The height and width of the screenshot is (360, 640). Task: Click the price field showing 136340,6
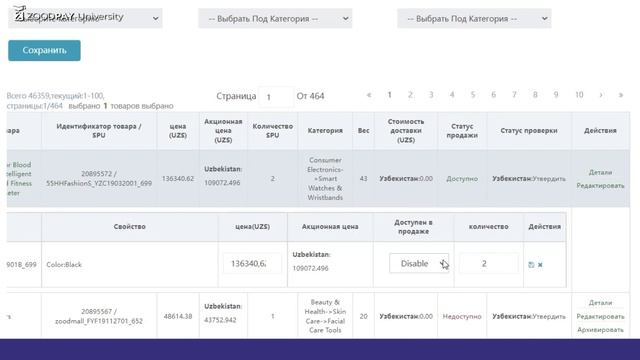pos(252,263)
